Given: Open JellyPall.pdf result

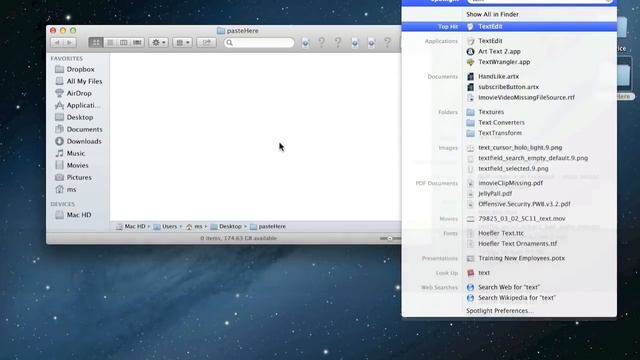Looking at the screenshot, I should 495,193.
